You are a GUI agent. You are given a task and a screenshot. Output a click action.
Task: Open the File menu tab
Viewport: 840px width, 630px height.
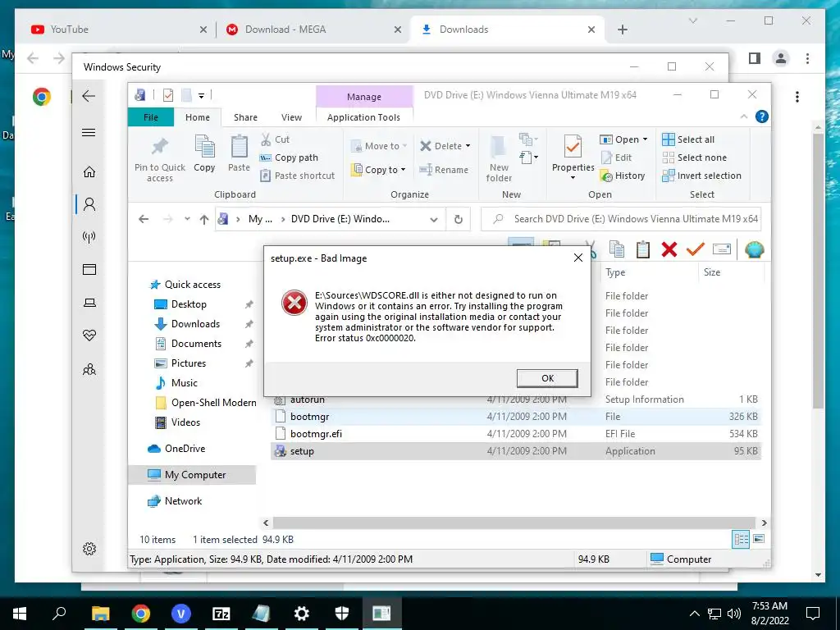click(x=151, y=117)
